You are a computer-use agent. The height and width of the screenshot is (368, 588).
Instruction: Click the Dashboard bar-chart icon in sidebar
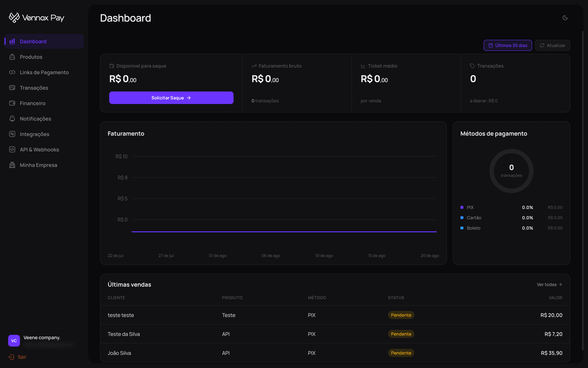(x=12, y=41)
